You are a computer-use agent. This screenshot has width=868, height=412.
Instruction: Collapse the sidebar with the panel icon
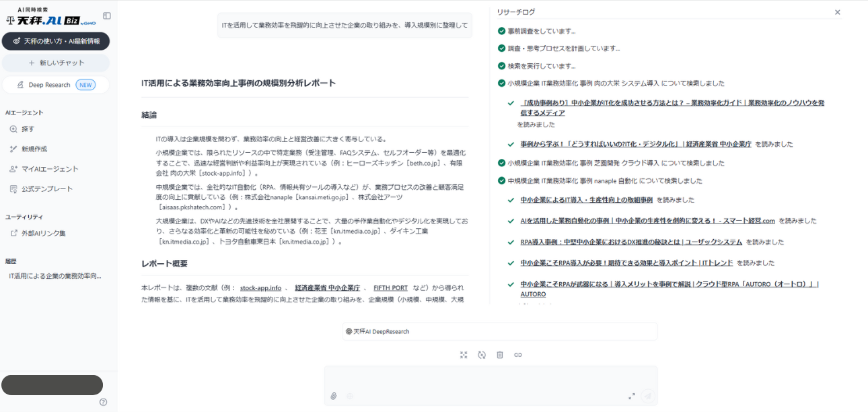(x=107, y=15)
